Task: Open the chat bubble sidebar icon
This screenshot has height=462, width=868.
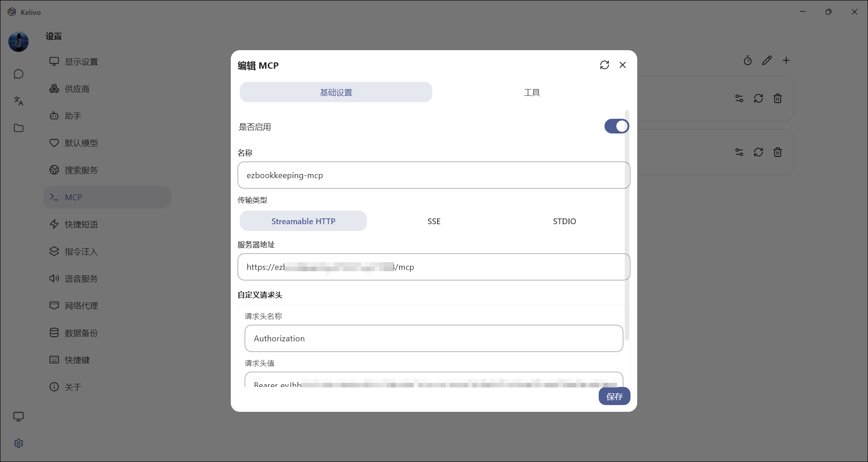Action: [19, 74]
